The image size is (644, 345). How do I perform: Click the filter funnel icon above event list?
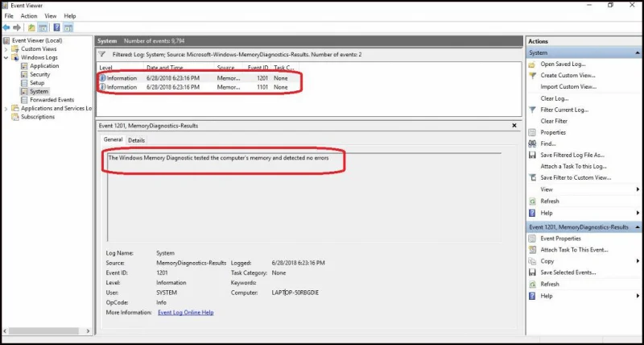click(x=103, y=54)
